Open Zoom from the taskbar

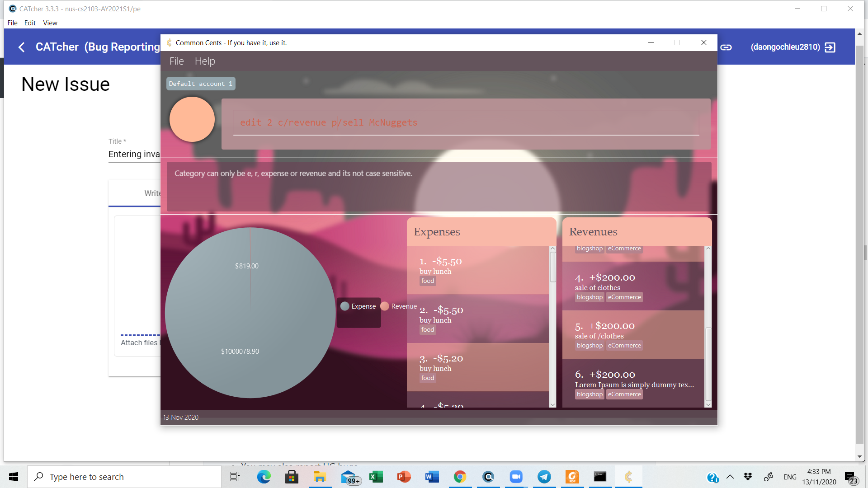click(516, 477)
